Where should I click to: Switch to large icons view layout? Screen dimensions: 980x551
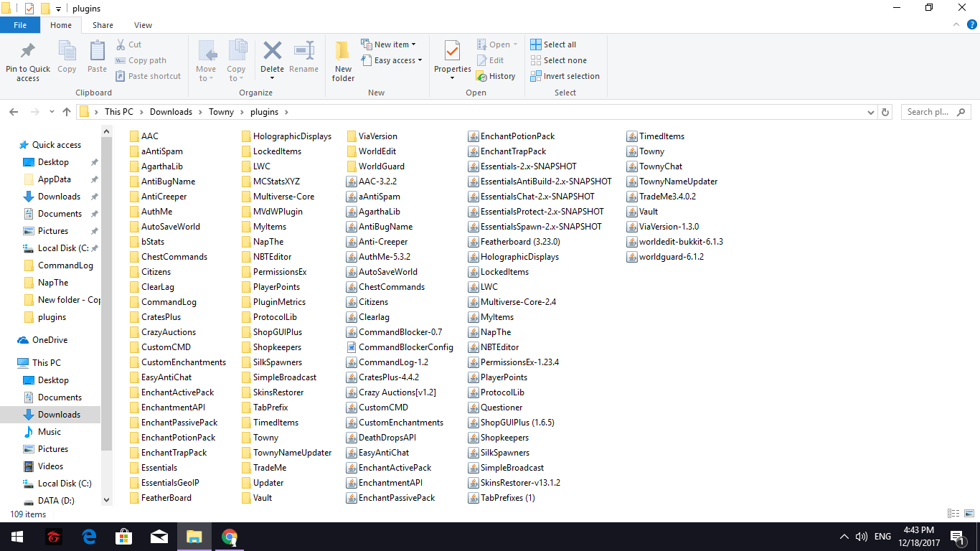point(968,514)
